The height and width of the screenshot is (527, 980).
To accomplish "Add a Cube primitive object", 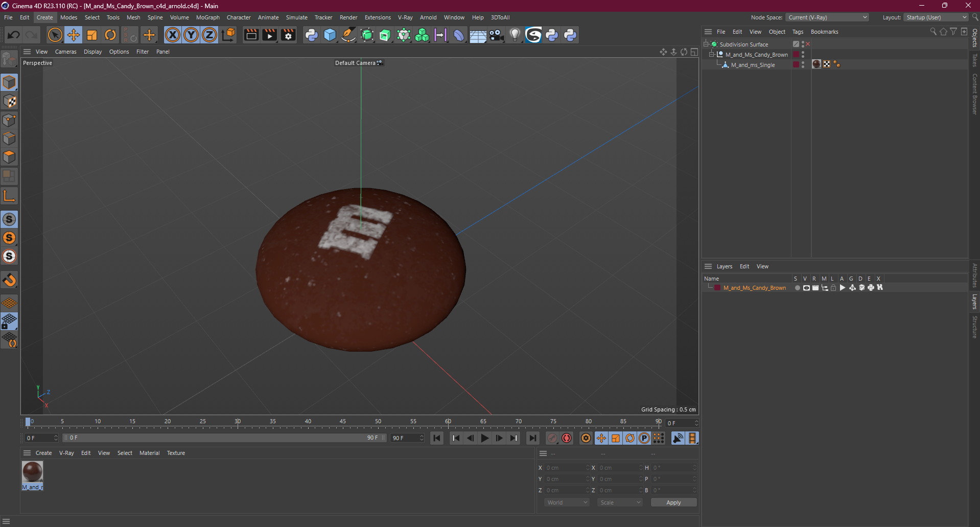I will [330, 35].
